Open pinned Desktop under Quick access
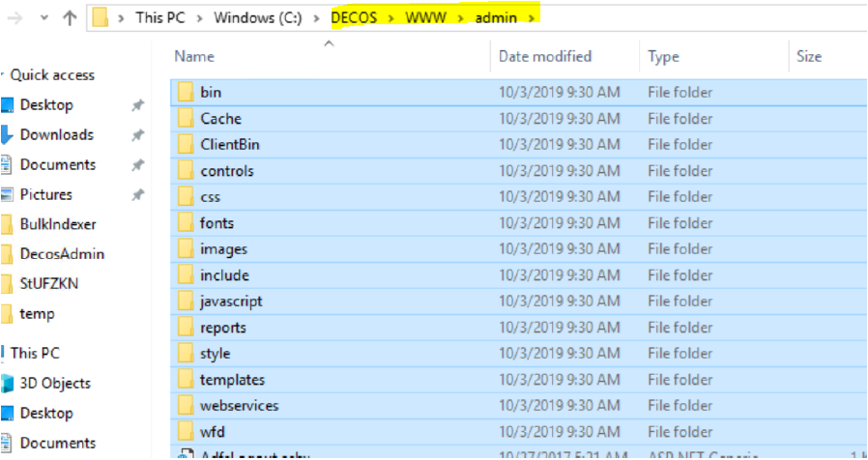The height and width of the screenshot is (460, 868). click(46, 104)
